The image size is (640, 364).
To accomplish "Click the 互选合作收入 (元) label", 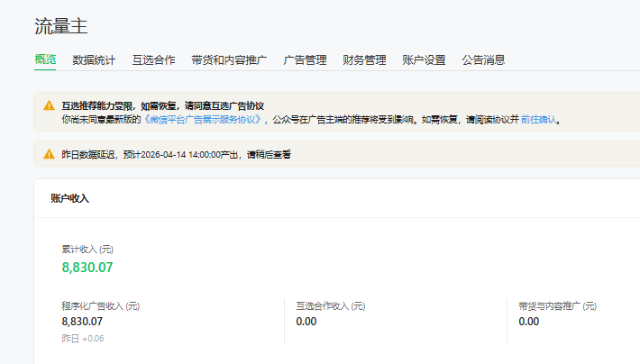I will [331, 306].
